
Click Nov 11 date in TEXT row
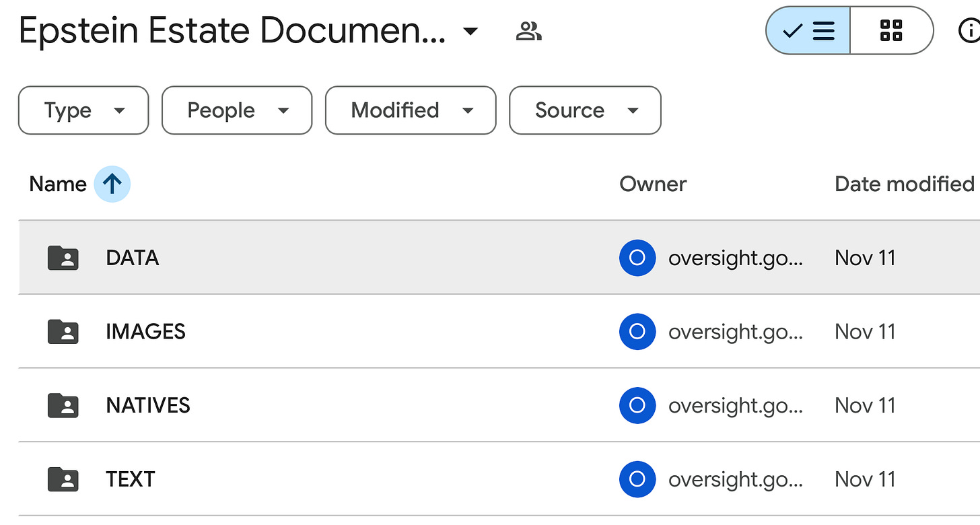click(x=865, y=479)
